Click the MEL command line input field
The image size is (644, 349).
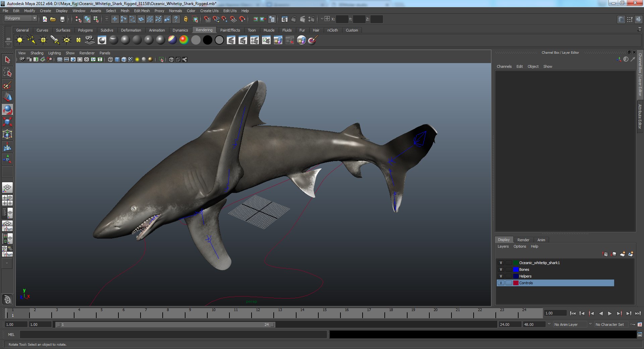[x=173, y=335]
